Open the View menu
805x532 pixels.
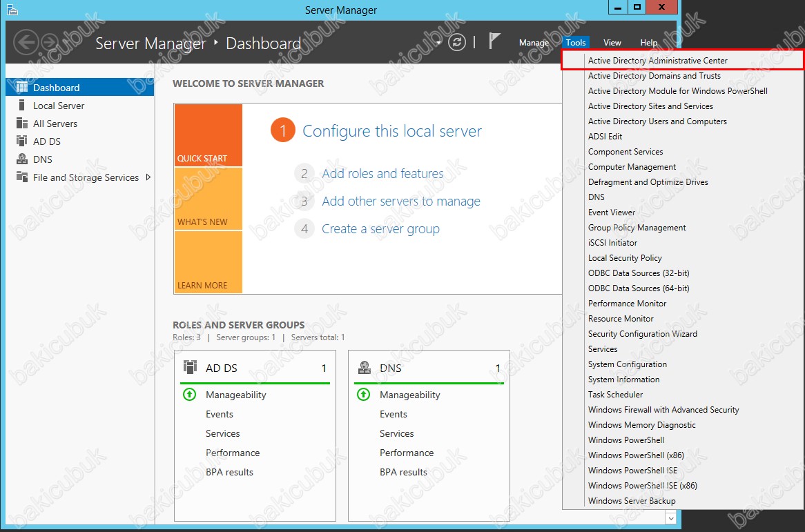coord(612,43)
